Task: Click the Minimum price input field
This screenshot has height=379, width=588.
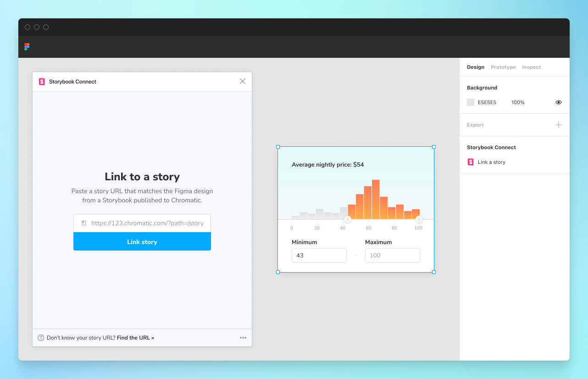Action: coord(319,256)
